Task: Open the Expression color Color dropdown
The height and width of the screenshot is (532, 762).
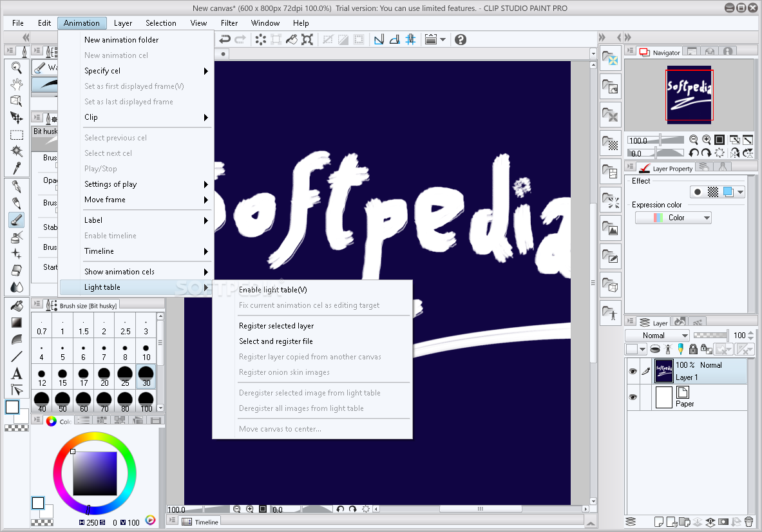Action: coord(673,218)
